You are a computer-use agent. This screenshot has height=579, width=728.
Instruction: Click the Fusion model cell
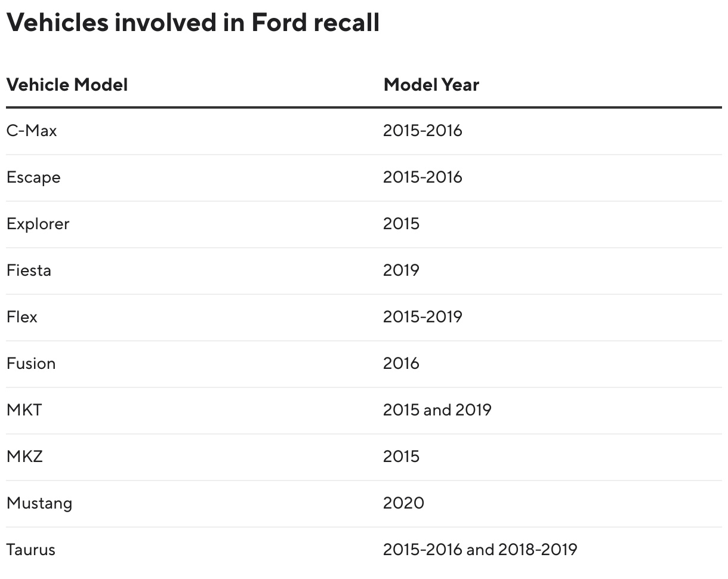point(31,364)
